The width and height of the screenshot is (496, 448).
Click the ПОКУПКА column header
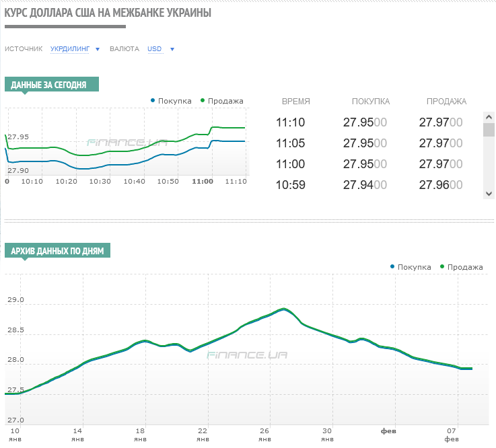pos(370,102)
